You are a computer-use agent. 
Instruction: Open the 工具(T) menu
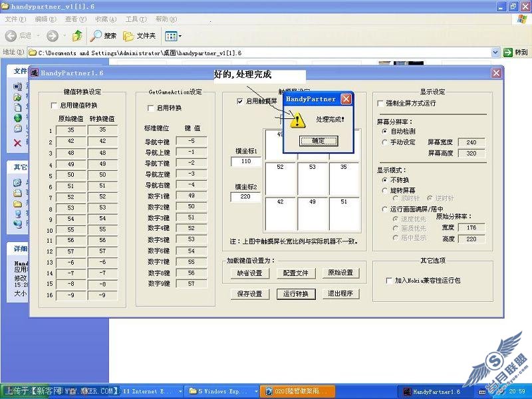click(136, 19)
